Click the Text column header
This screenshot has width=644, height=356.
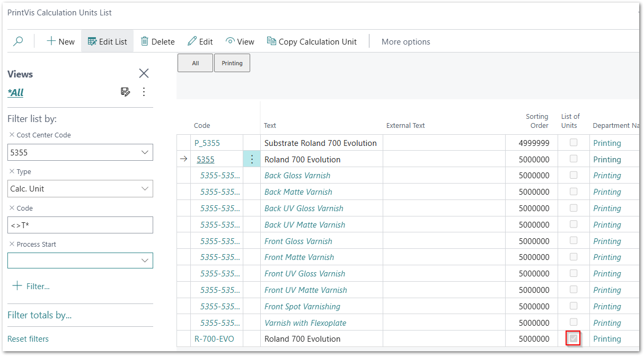tap(270, 126)
